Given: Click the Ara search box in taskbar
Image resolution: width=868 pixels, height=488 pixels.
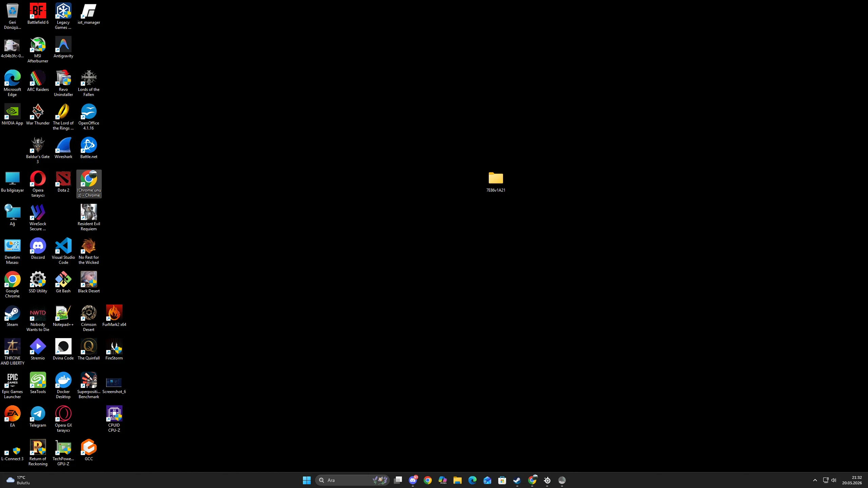Looking at the screenshot, I should [x=352, y=480].
